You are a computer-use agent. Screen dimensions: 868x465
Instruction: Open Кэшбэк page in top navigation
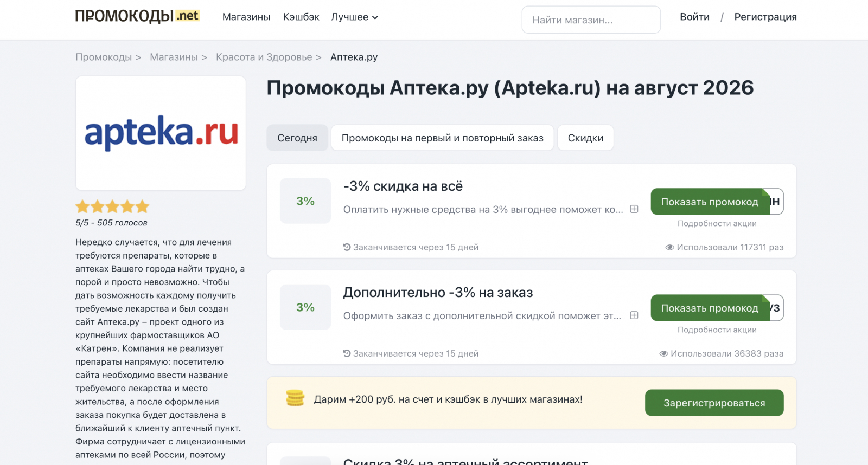(301, 17)
